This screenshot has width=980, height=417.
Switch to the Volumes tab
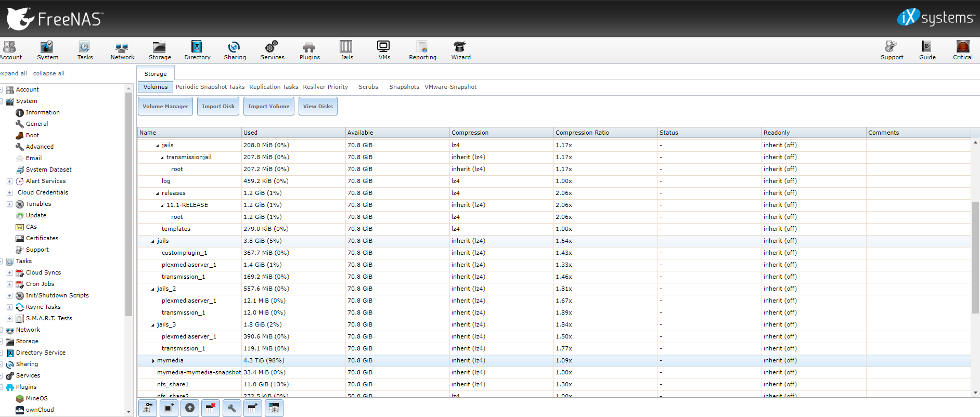[x=156, y=87]
